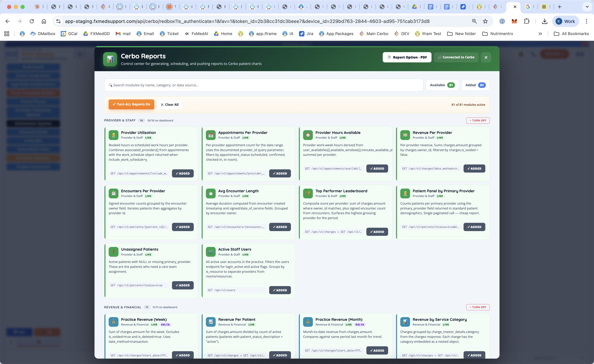Show the Available 81 modules filter
Viewport: 594px width, 364px height.
[442, 85]
